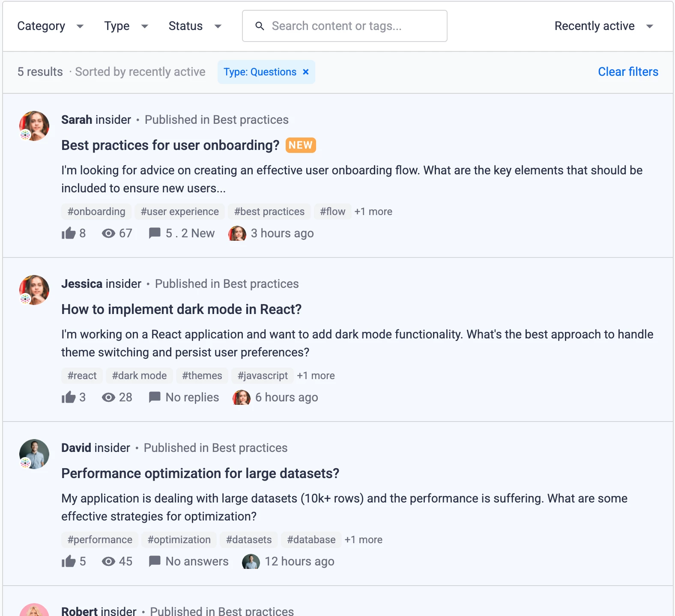Open the Type filter dropdown
675x616 pixels.
click(x=126, y=26)
